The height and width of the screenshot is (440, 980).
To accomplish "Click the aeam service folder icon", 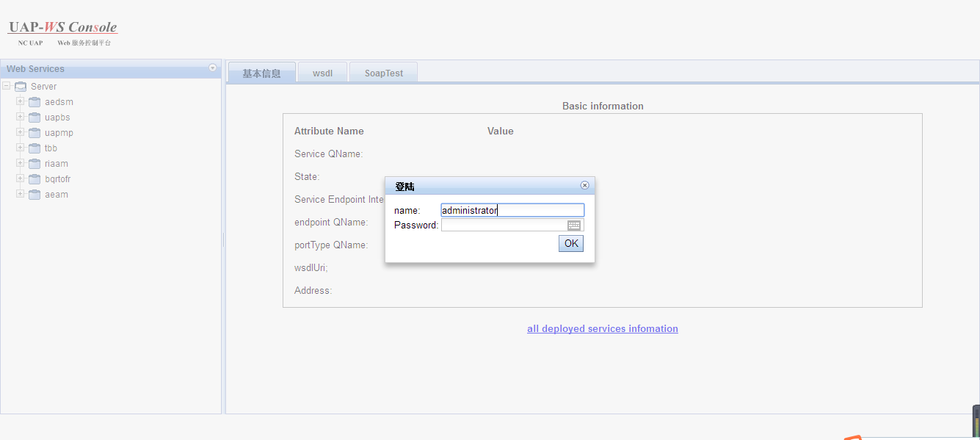I will tap(35, 195).
